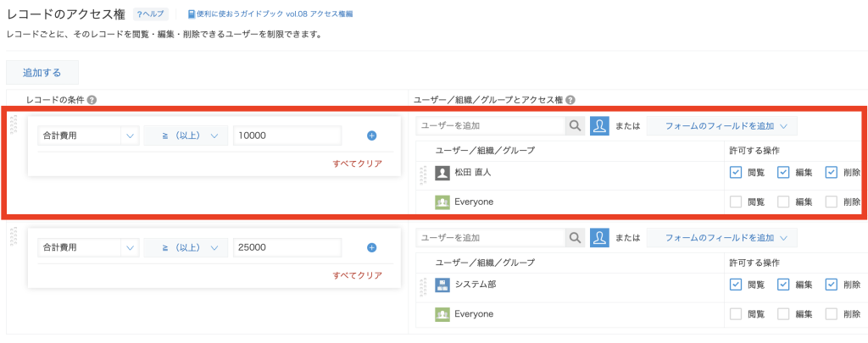
Task: Open the blue user picker in the first row
Action: pos(599,125)
